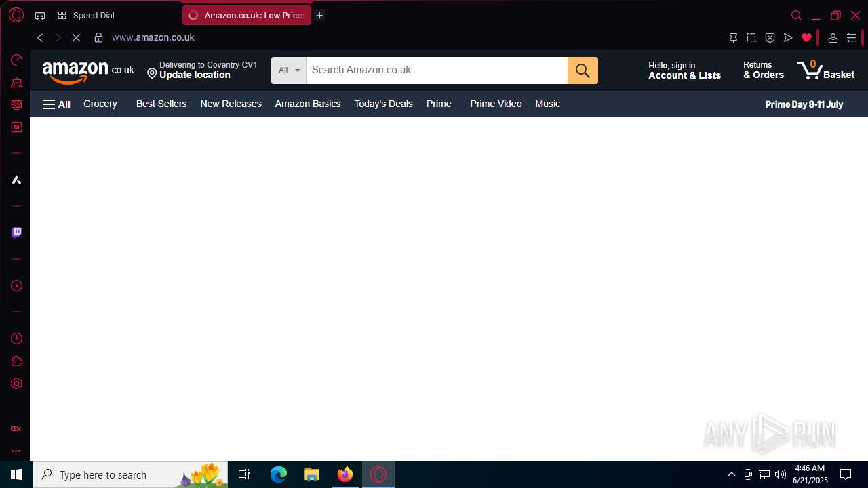Open Extensions puzzle icon in sidebar
The width and height of the screenshot is (868, 488).
click(16, 361)
